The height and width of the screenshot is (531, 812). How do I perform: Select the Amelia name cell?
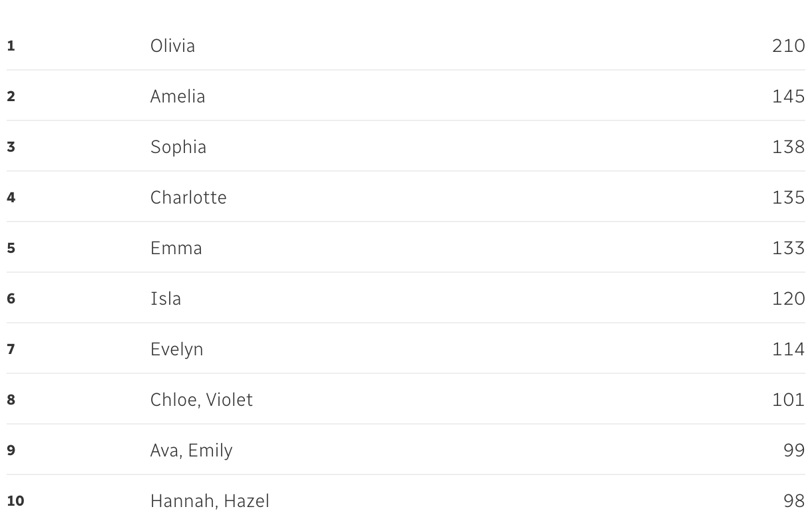178,96
